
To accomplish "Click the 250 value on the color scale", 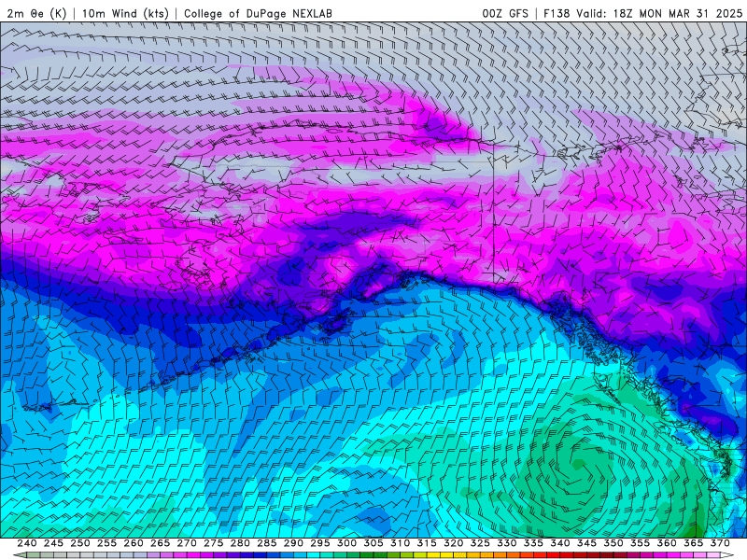I will coord(80,543).
